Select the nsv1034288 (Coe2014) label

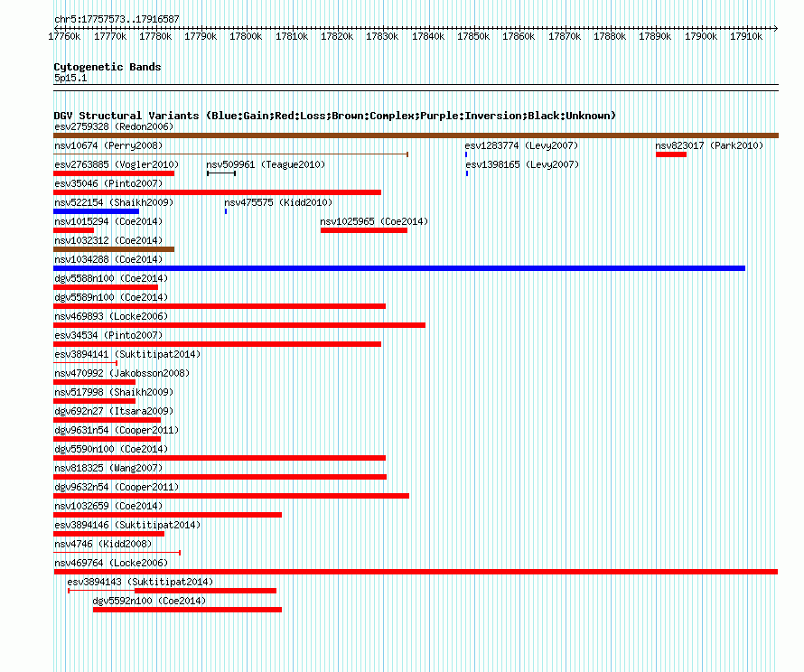point(108,259)
